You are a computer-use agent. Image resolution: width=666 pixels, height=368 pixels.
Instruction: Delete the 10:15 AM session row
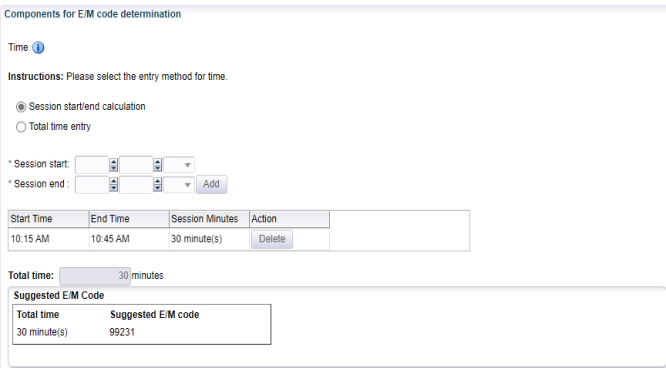pos(272,239)
